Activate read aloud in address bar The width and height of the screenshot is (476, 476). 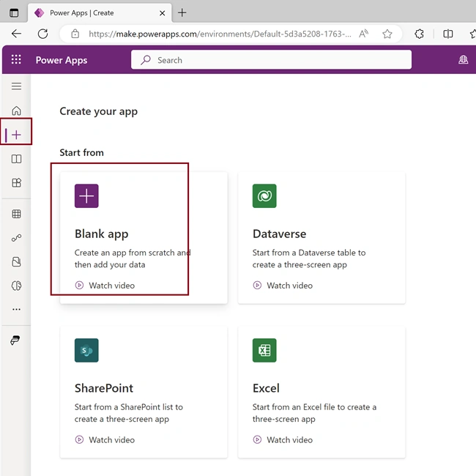click(x=363, y=34)
